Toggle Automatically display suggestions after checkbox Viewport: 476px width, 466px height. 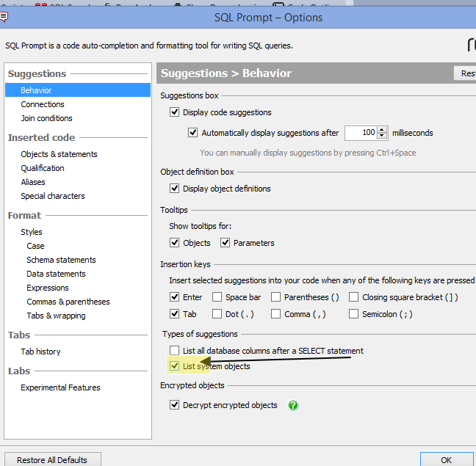pos(192,133)
